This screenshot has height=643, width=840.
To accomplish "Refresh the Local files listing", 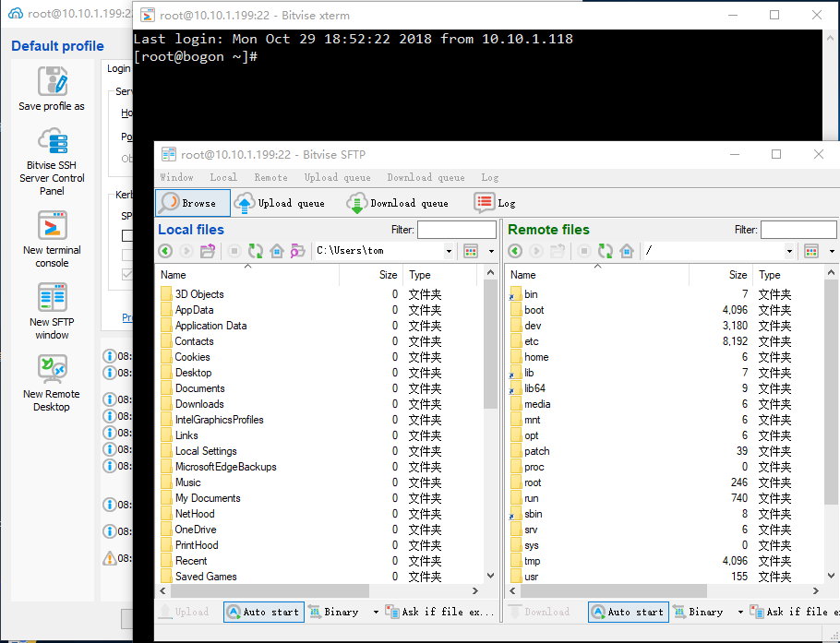I will point(256,251).
